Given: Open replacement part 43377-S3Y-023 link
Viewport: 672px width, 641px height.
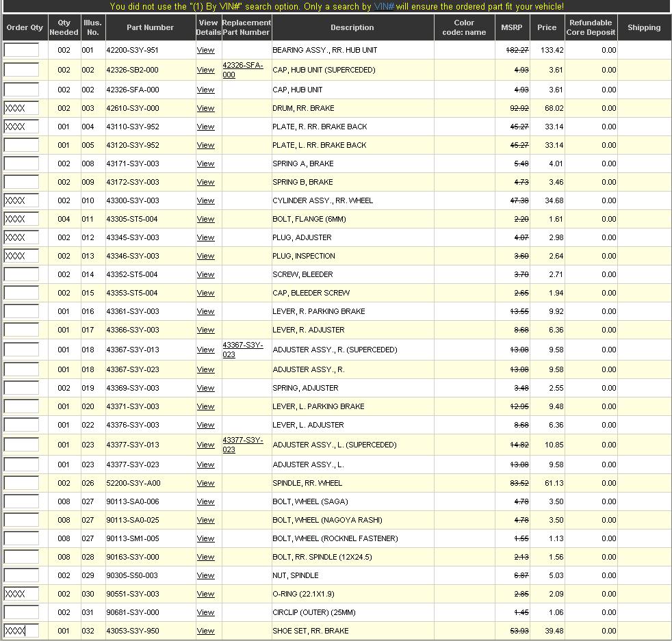Looking at the screenshot, I should tap(242, 445).
